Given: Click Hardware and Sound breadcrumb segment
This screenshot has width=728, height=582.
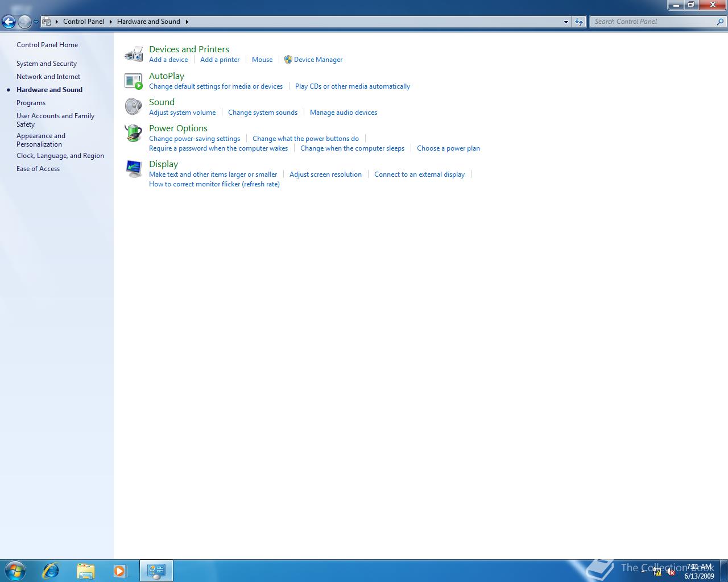Looking at the screenshot, I should tap(148, 22).
